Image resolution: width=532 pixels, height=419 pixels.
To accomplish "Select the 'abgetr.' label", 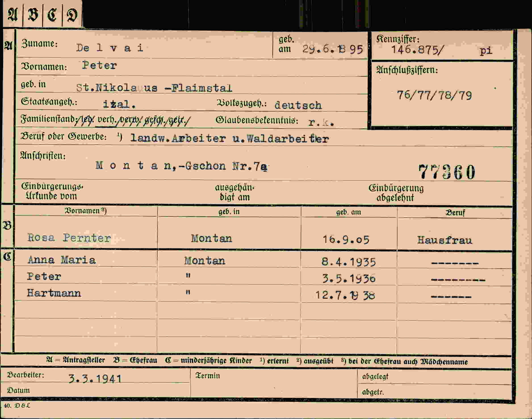I will (x=373, y=392).
